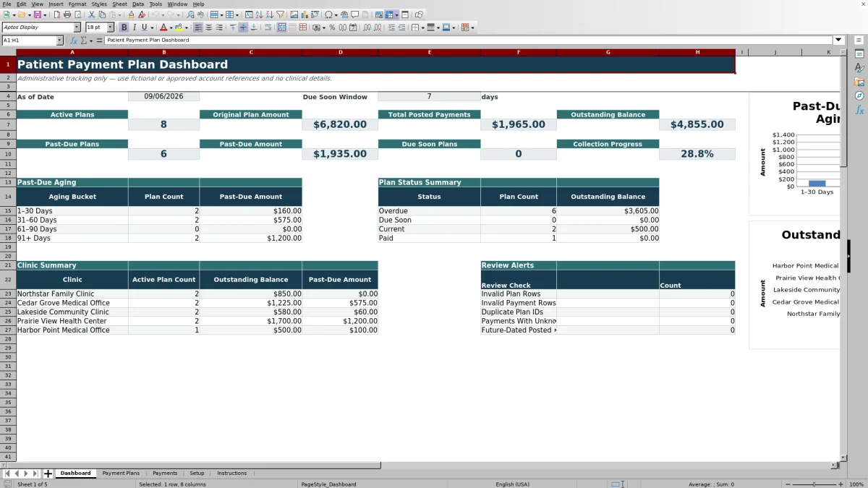This screenshot has height=488, width=868.
Task: Toggle Underline formatting
Action: pos(144,27)
